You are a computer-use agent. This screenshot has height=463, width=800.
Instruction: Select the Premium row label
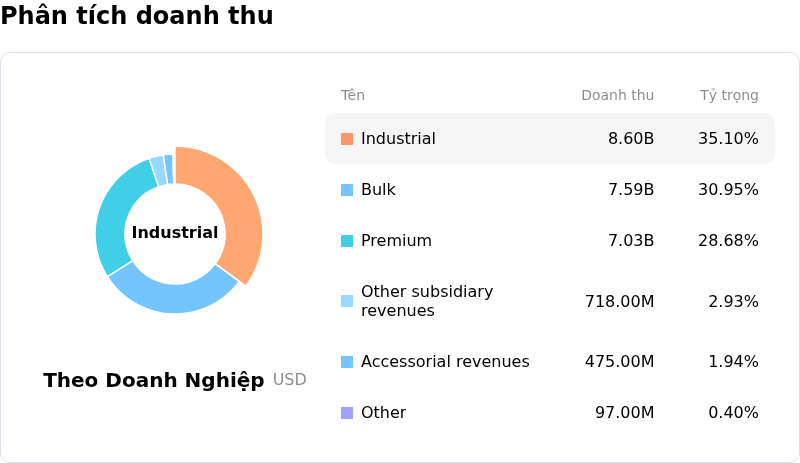coord(396,240)
